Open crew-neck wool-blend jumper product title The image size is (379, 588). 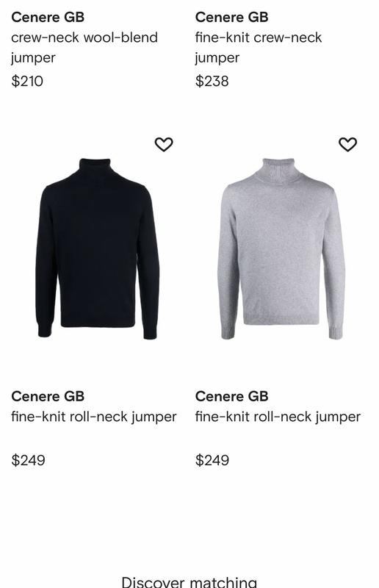tap(84, 48)
